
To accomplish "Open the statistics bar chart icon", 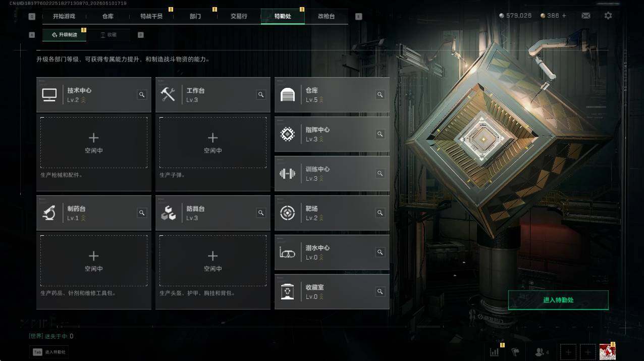I will coord(495,352).
